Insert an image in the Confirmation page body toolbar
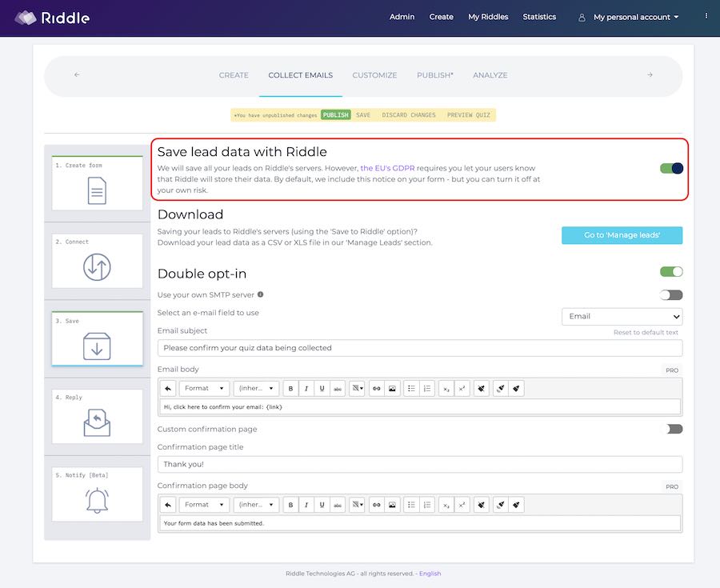The width and height of the screenshot is (720, 588). [392, 505]
